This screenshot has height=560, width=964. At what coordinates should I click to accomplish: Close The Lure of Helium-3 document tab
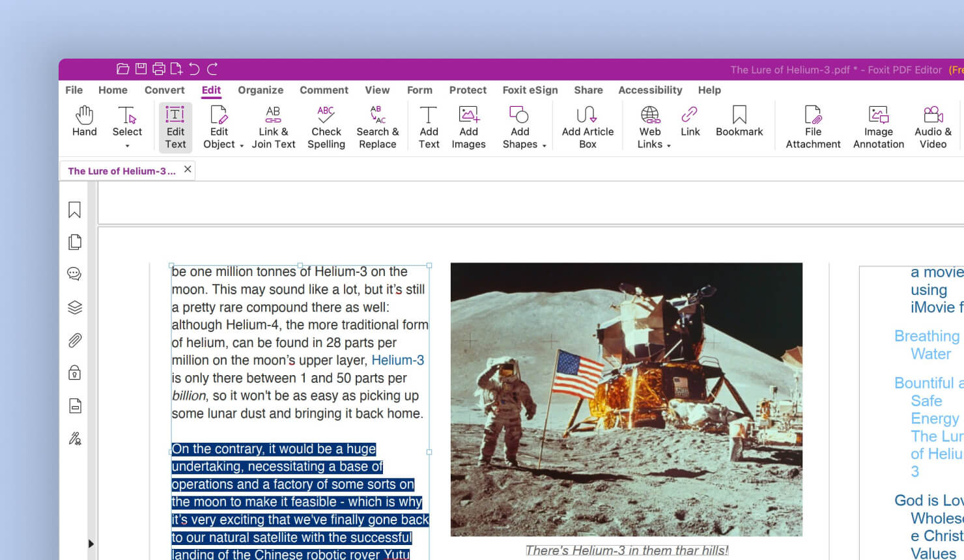click(188, 169)
